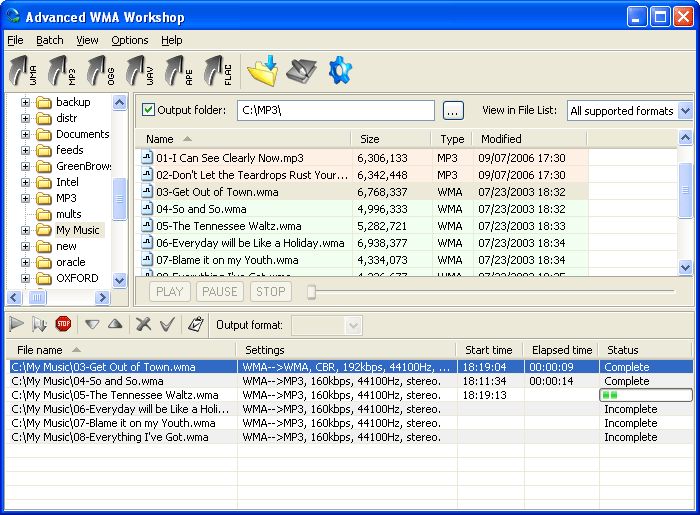This screenshot has width=700, height=515.
Task: Select batch row 08-Everything I've Got.wma
Action: pos(349,437)
